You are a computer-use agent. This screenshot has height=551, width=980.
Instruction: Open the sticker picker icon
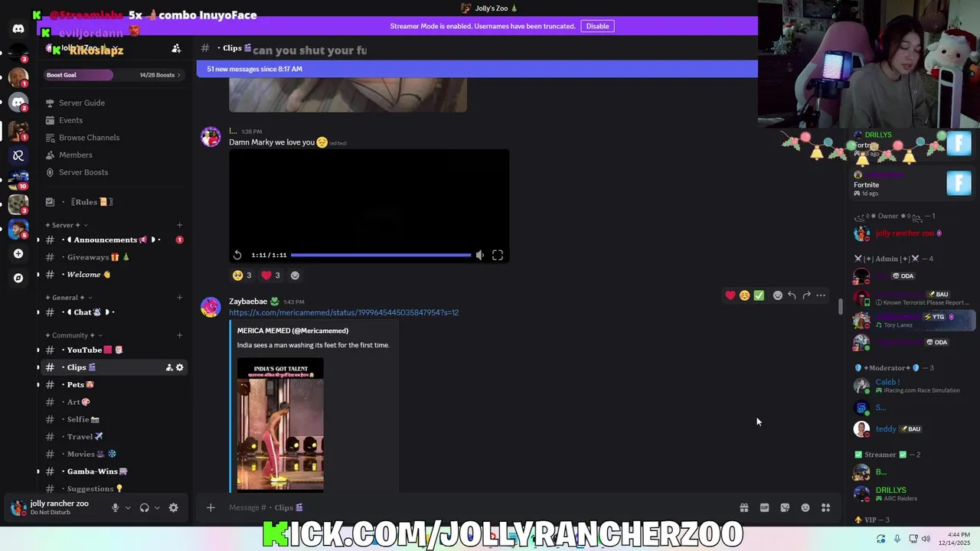click(785, 507)
